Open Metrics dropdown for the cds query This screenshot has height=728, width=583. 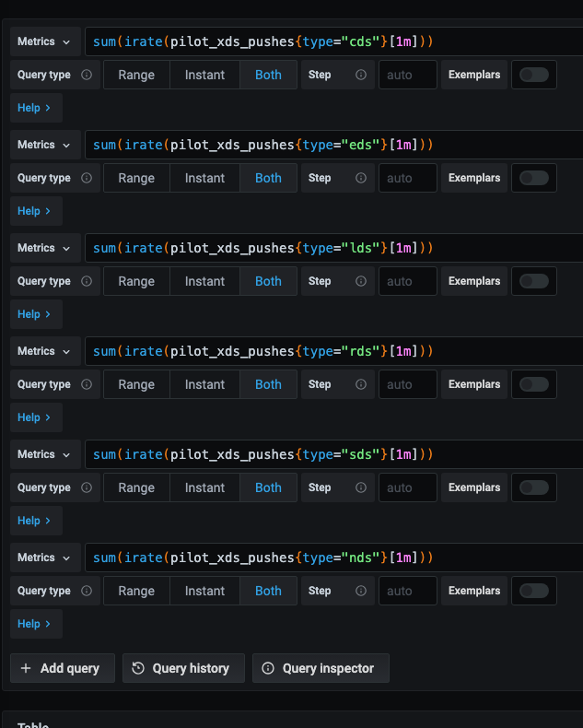45,41
